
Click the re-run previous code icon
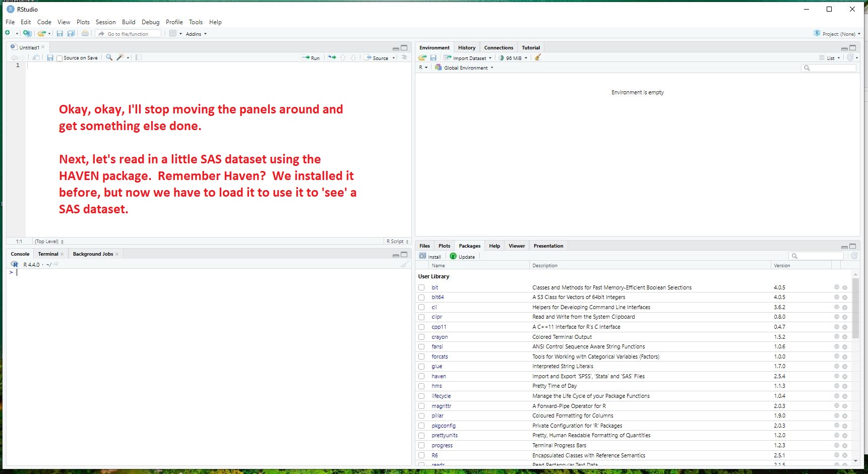point(332,57)
